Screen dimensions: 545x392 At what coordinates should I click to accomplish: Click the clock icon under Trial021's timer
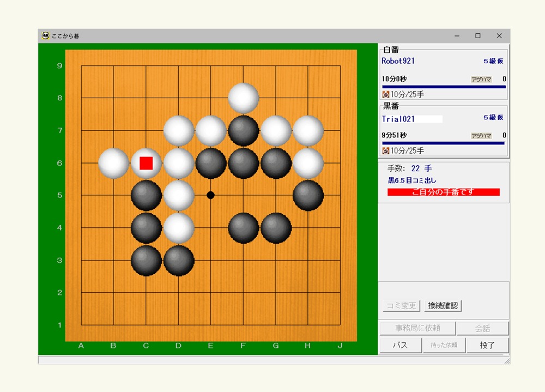(x=385, y=150)
